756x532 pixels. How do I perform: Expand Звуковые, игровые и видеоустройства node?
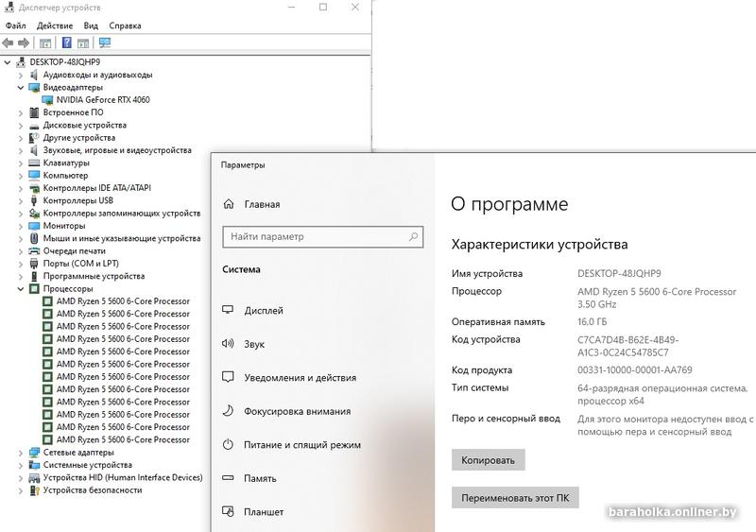click(x=21, y=150)
